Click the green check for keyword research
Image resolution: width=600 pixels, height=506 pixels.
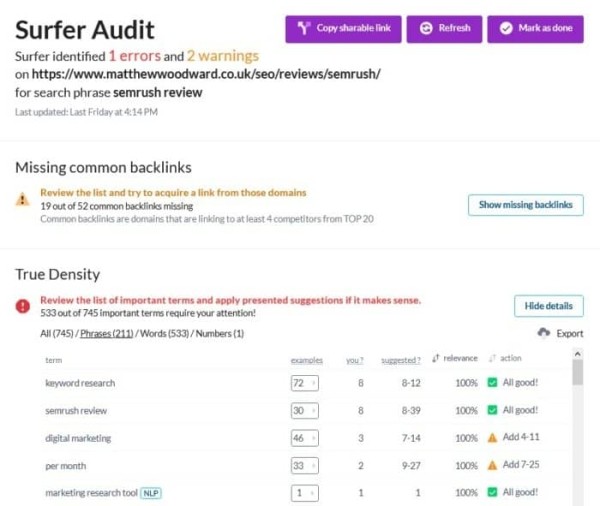click(492, 383)
